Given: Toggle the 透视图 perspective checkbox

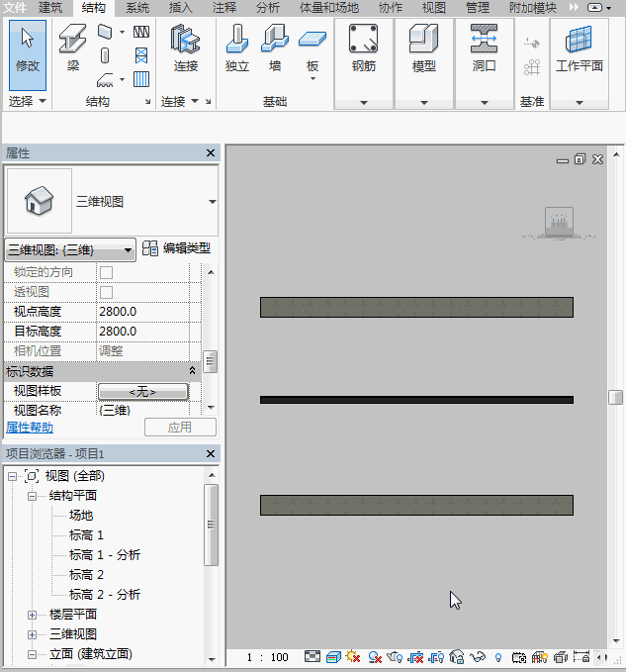Looking at the screenshot, I should (x=107, y=292).
